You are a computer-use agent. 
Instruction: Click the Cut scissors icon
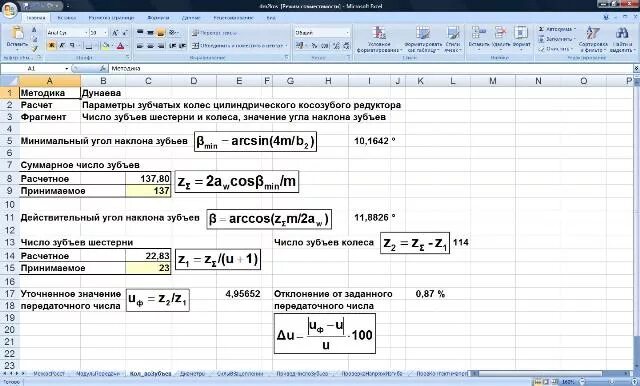[34, 30]
